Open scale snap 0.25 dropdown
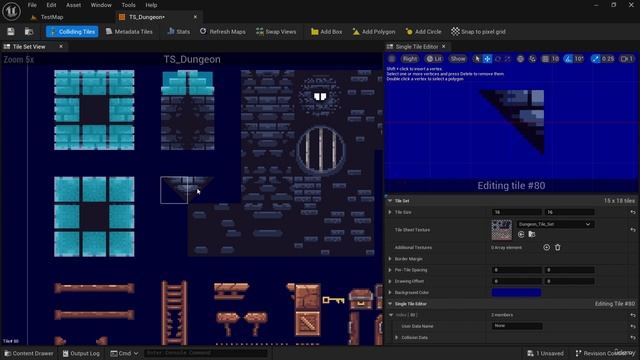This screenshot has height=360, width=640. pyautogui.click(x=608, y=59)
